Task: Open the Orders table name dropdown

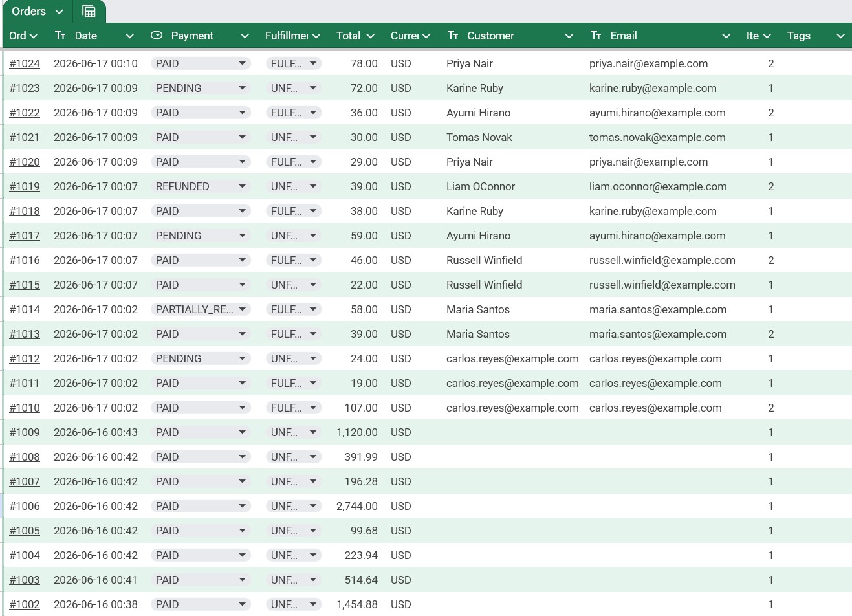Action: [59, 12]
